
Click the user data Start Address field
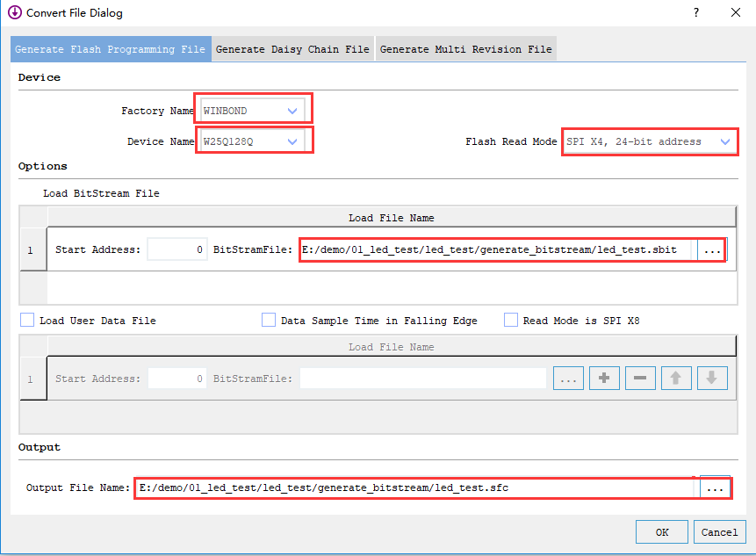pyautogui.click(x=177, y=379)
